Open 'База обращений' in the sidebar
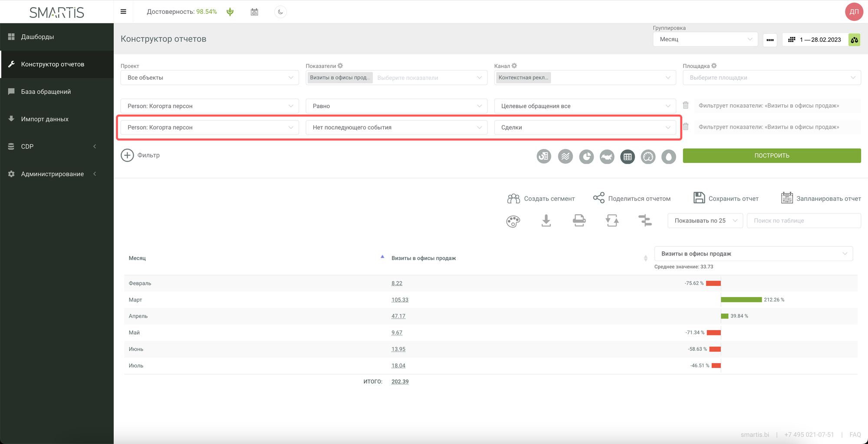The image size is (868, 444). point(46,92)
